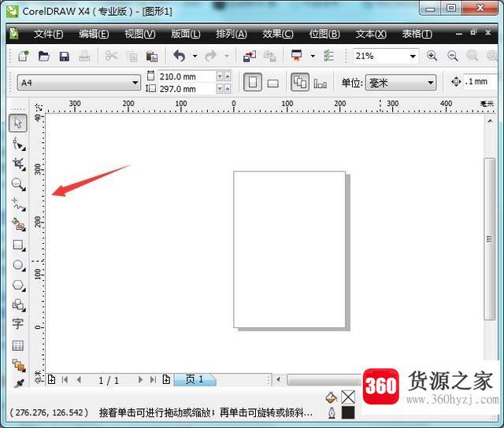504x428 pixels.
Task: Select the Freehand curve tool
Action: [x=18, y=205]
